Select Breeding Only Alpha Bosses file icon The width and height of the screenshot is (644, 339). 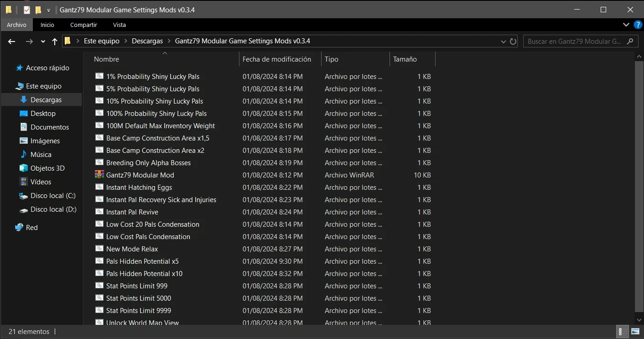(x=99, y=162)
